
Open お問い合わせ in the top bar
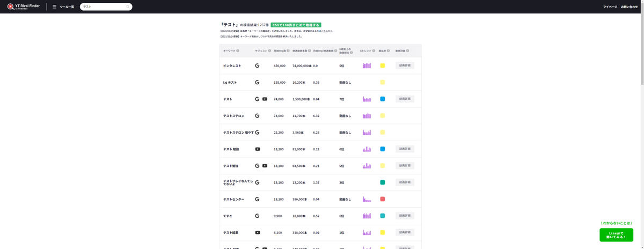pyautogui.click(x=630, y=7)
